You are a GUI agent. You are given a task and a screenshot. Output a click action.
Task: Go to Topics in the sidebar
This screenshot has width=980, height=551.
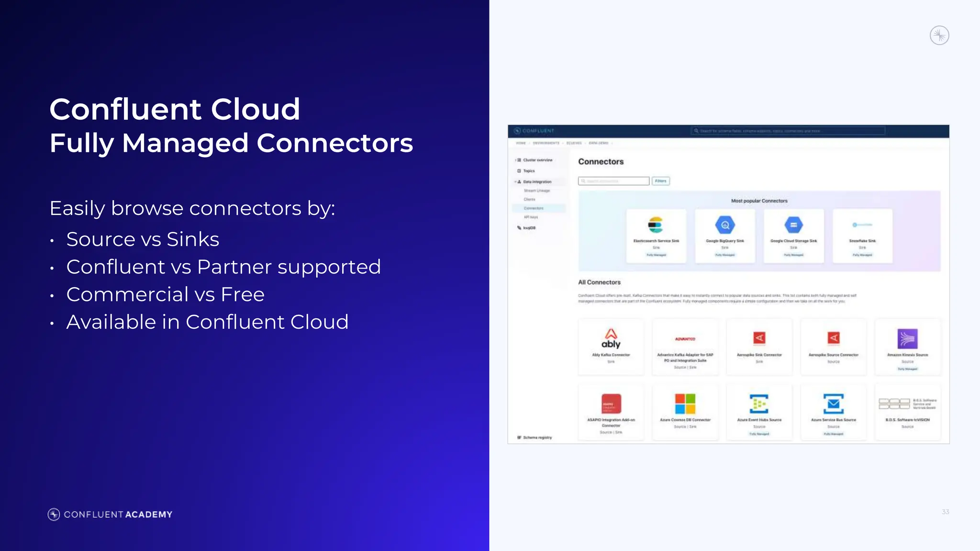tap(529, 171)
